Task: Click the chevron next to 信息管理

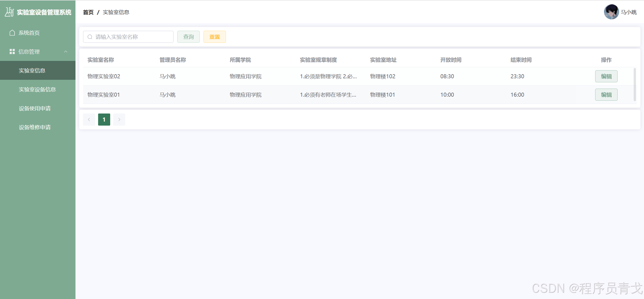Action: 66,52
